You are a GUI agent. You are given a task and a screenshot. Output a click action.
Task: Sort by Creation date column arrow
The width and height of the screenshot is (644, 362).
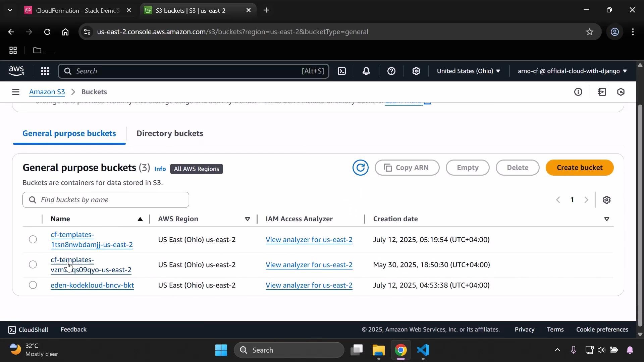point(607,219)
